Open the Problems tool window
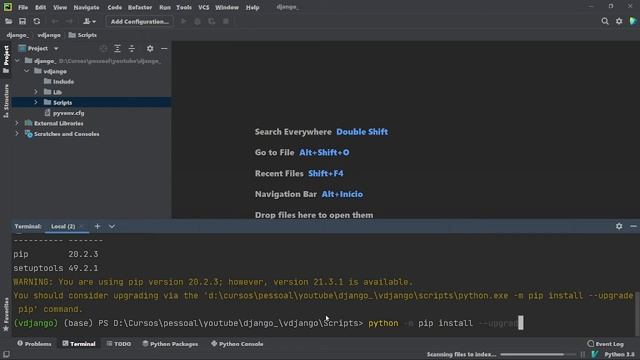640x360 pixels. (x=34, y=344)
